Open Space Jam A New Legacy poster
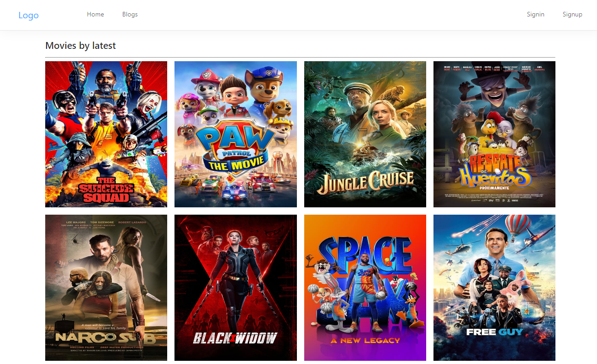Viewport: 597px width, 364px height. tap(365, 288)
